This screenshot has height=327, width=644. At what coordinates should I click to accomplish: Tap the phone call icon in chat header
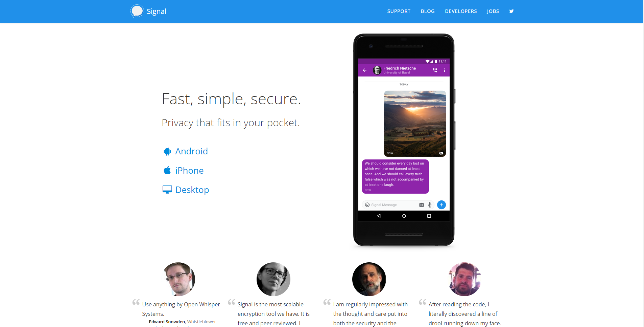point(435,70)
